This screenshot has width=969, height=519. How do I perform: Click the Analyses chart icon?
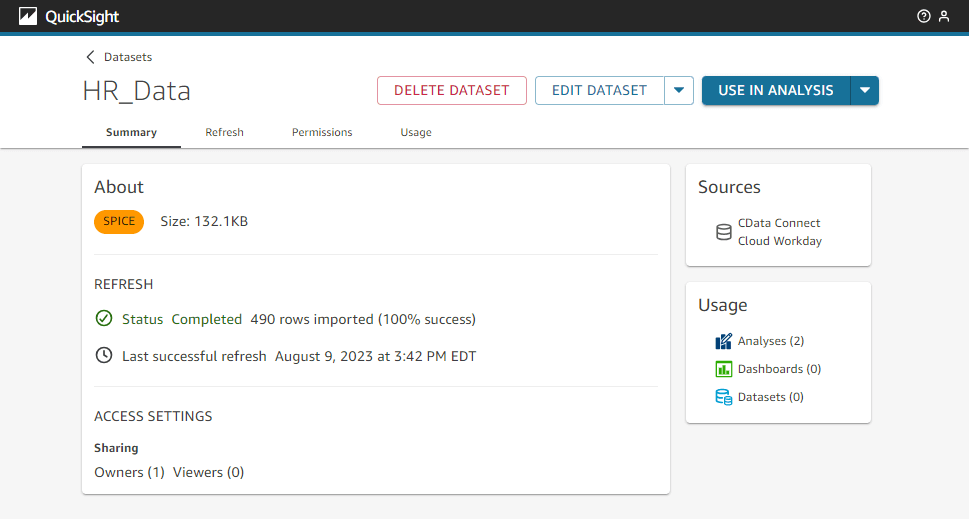tap(724, 341)
